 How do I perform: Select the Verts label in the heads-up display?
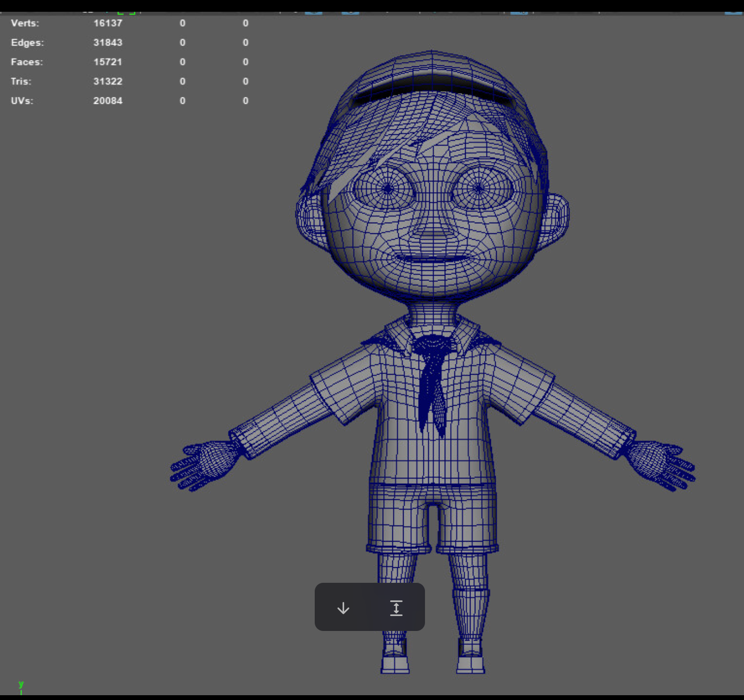[x=25, y=24]
